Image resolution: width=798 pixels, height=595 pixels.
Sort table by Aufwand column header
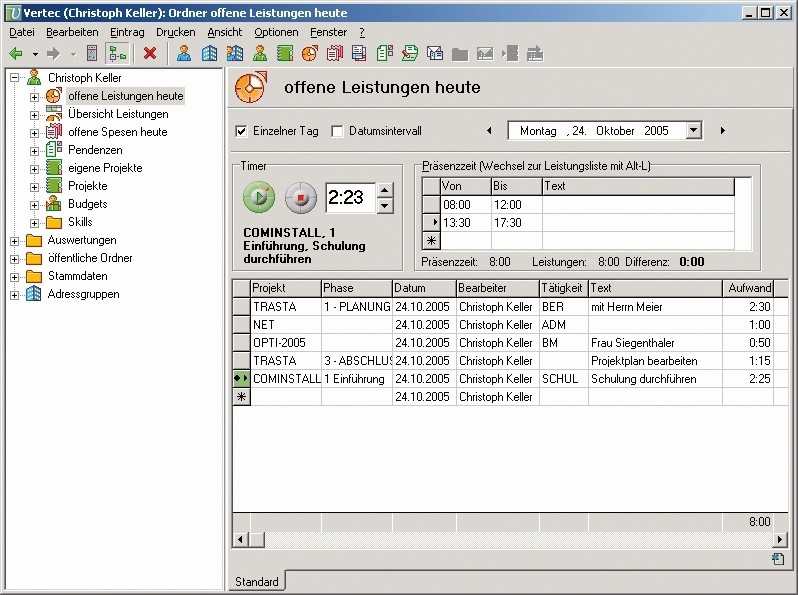[x=749, y=288]
